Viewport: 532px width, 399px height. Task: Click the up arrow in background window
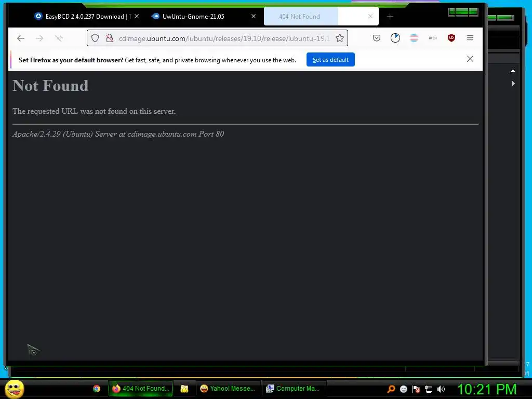[513, 71]
